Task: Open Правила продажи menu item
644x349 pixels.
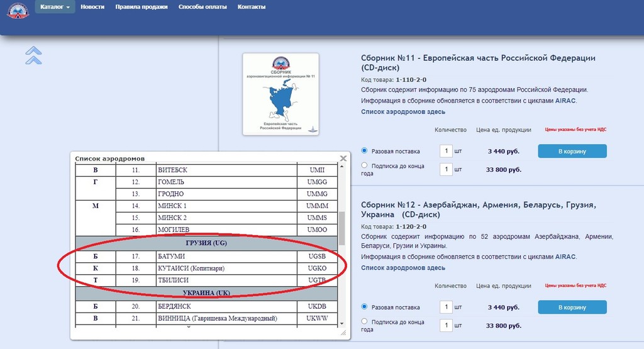Action: point(142,7)
